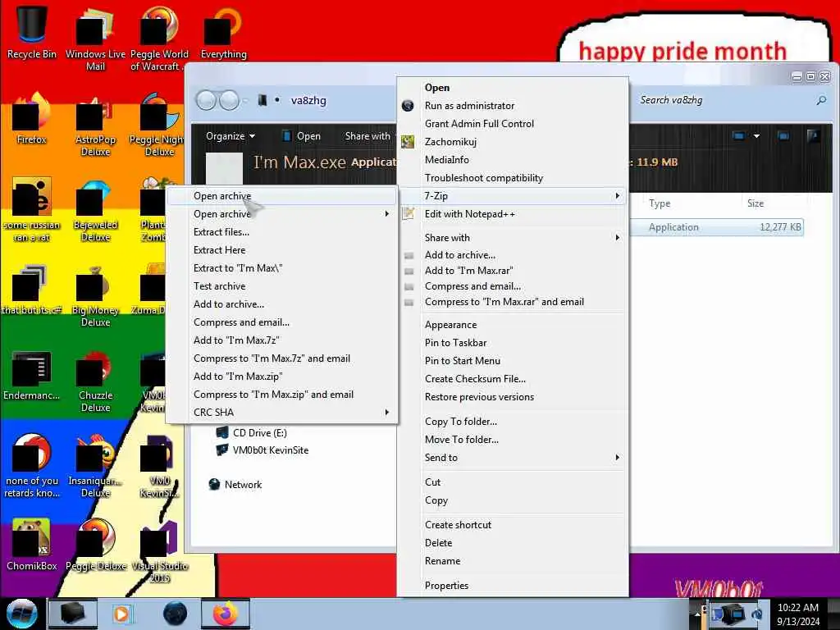Select Test archive in submenu
840x630 pixels.
pos(219,286)
